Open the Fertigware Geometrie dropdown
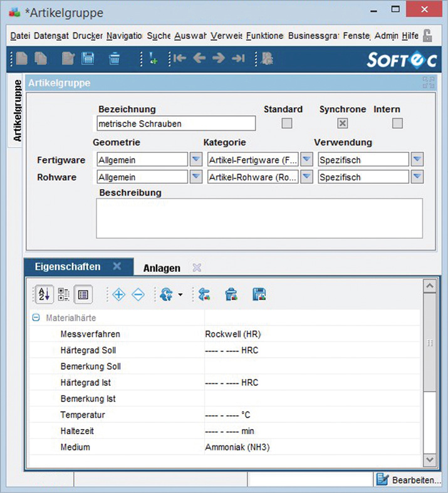The image size is (448, 493). tap(196, 160)
